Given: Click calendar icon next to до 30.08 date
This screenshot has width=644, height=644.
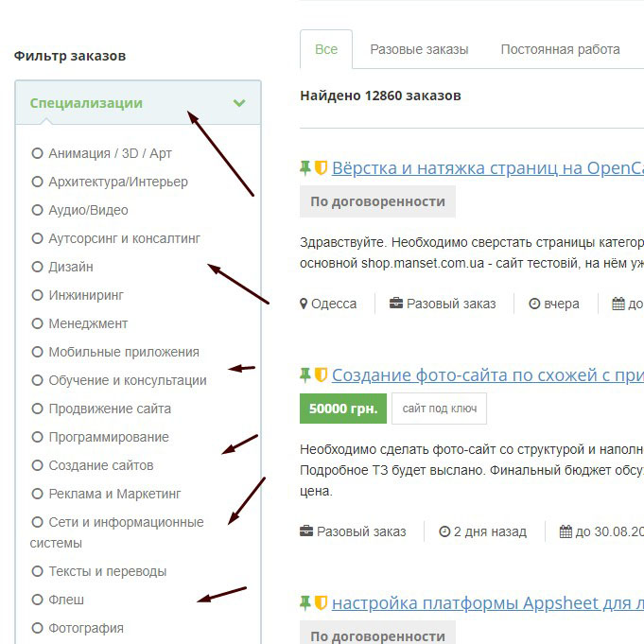Looking at the screenshot, I should coord(566,531).
